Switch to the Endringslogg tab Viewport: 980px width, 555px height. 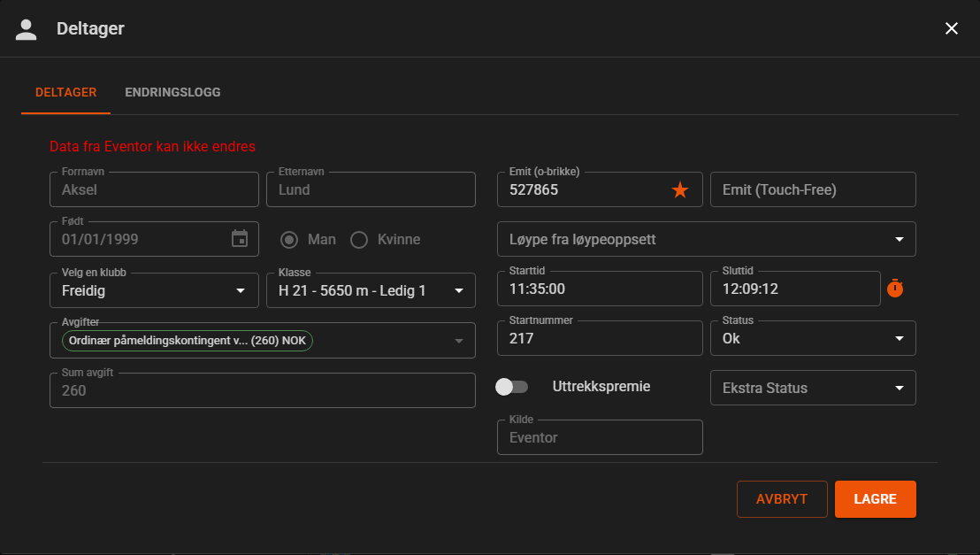click(x=172, y=93)
